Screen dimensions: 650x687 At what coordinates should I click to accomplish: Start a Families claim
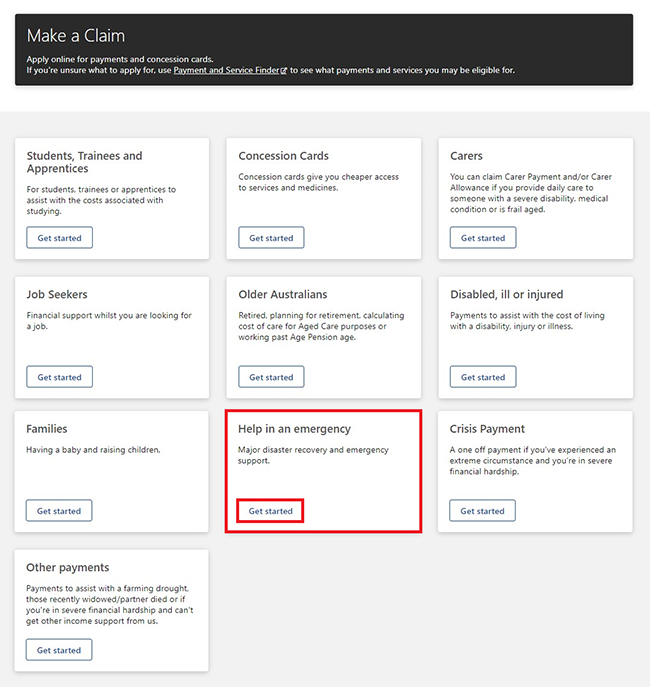tap(59, 511)
